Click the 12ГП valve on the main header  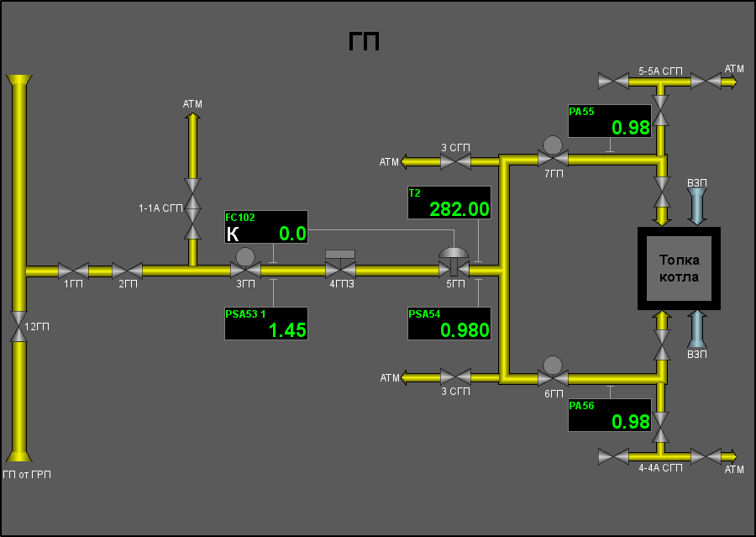tap(18, 327)
